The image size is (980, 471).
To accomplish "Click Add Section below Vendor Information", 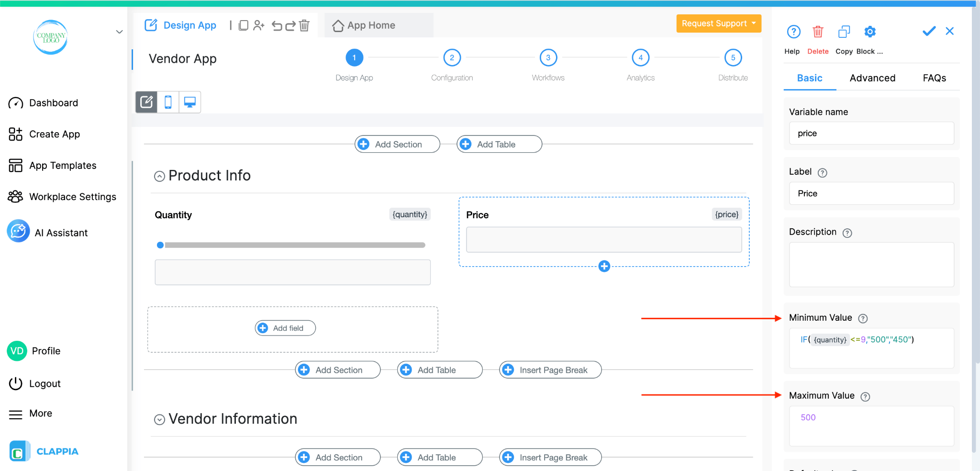I will tap(338, 458).
